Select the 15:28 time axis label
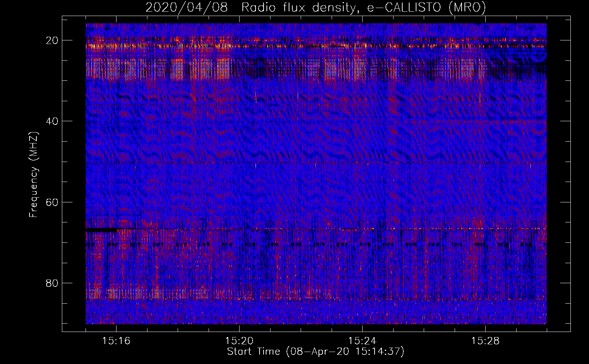This screenshot has width=589, height=364. (485, 341)
